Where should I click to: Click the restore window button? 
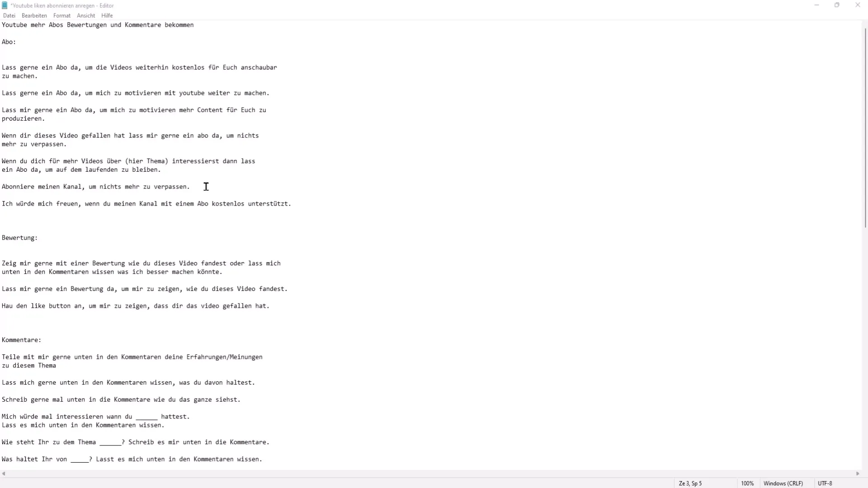[837, 5]
